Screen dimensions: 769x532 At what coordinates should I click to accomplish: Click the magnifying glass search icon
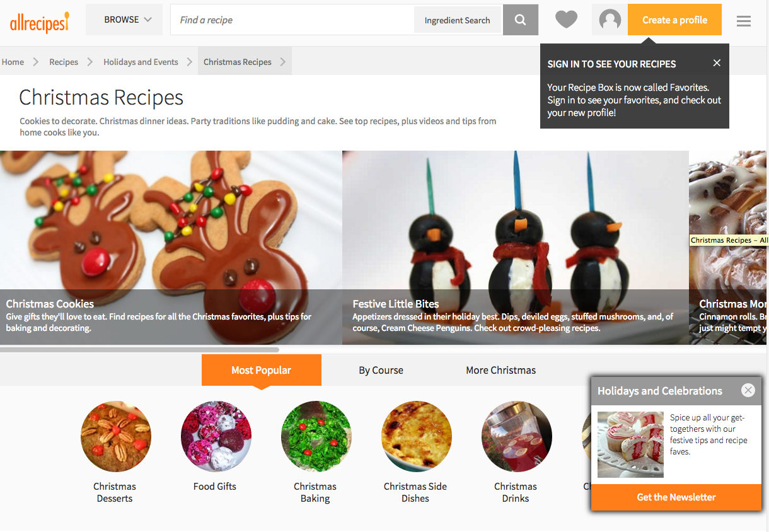point(520,20)
